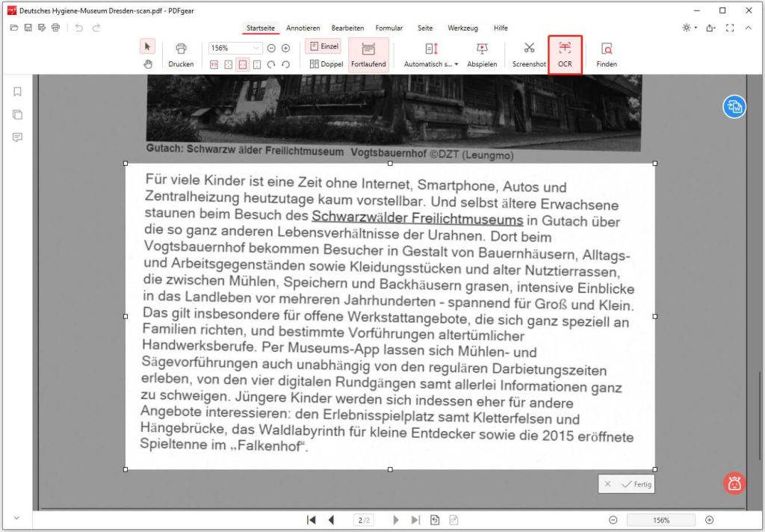Expand the Automatisch scrollen dropdown arrow
The height and width of the screenshot is (532, 765).
click(456, 64)
